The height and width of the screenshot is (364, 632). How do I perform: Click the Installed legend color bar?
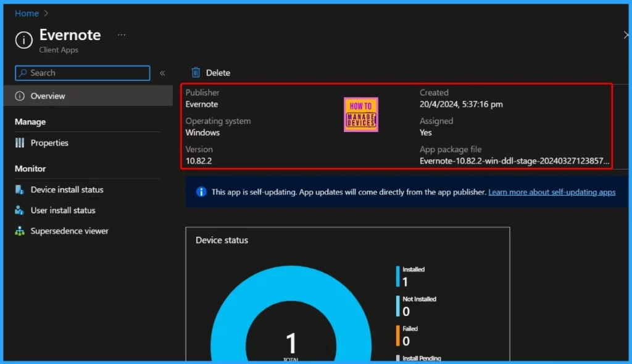pyautogui.click(x=398, y=276)
